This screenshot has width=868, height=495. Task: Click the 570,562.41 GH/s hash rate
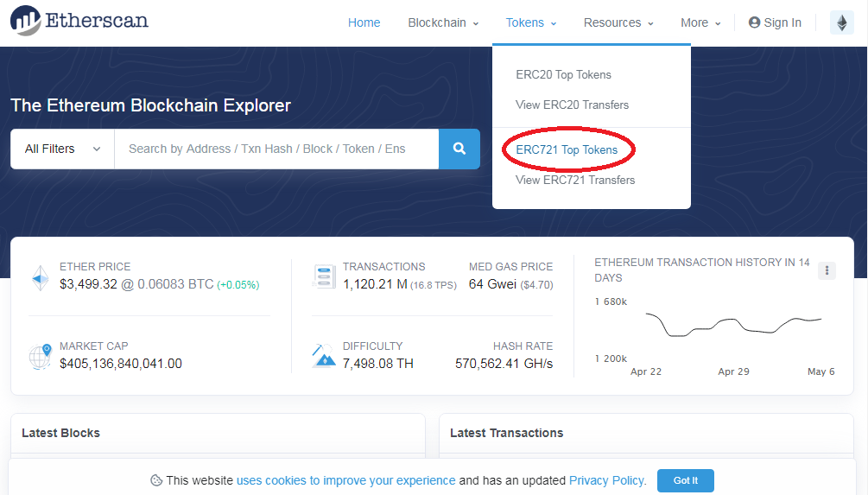point(504,364)
